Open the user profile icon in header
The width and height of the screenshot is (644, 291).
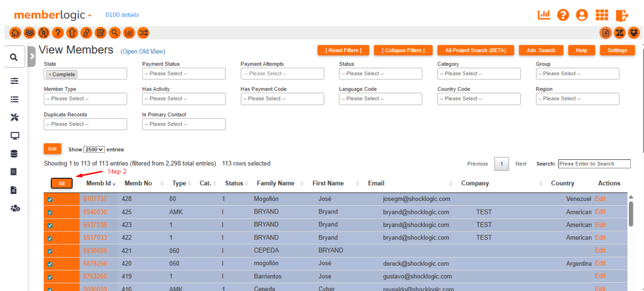tap(582, 15)
